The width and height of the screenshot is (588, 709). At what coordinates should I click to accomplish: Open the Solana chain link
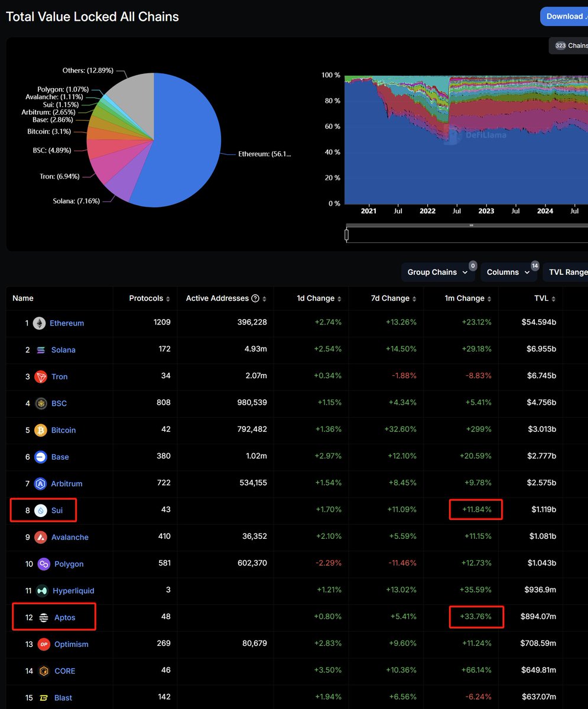tap(63, 350)
